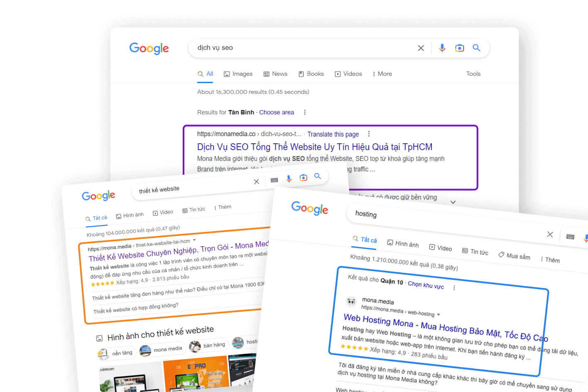Open three-dot menu beside 'Chọn khu vực'
588x392 pixels.
pyautogui.click(x=454, y=288)
